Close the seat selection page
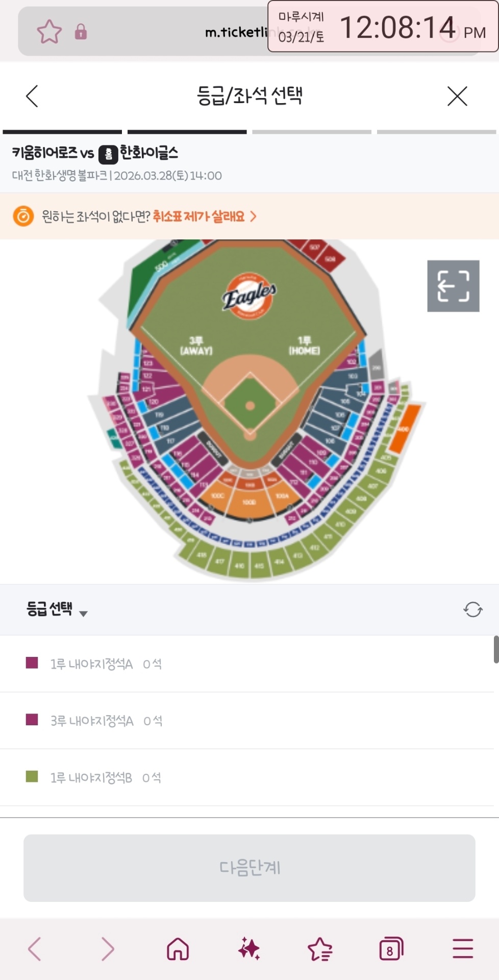The height and width of the screenshot is (980, 499). 457,96
